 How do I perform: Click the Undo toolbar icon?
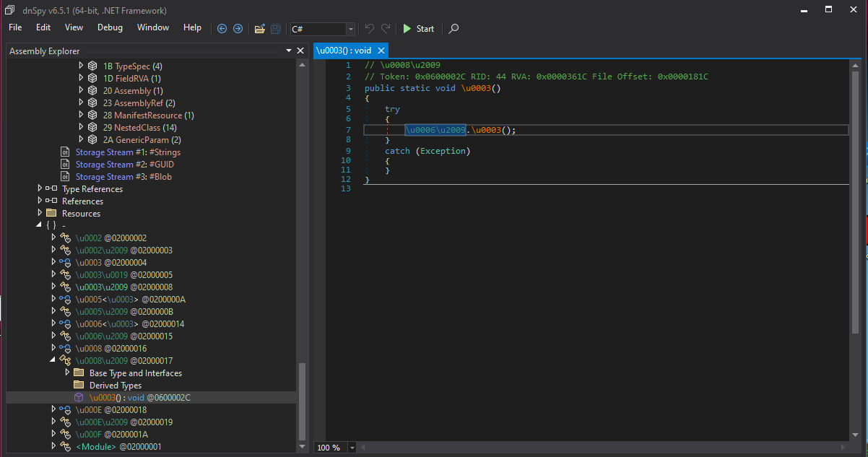[x=370, y=29]
